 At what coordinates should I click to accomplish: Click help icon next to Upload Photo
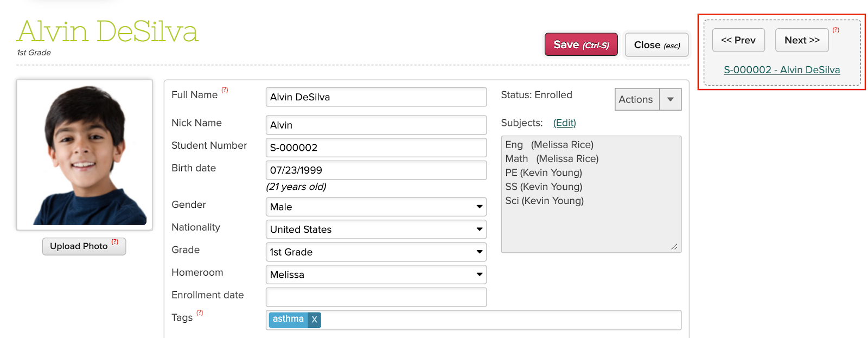pyautogui.click(x=115, y=242)
